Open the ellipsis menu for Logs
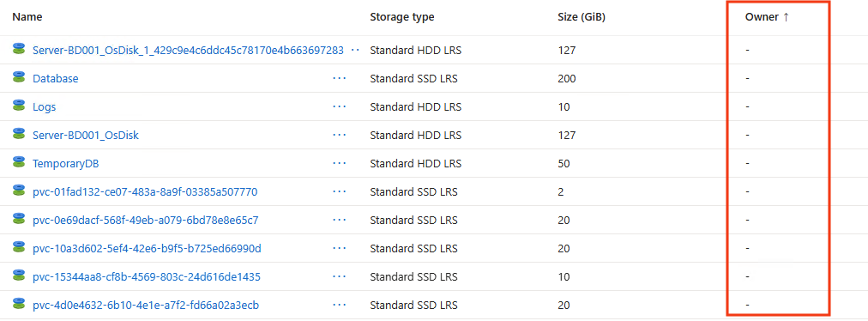 coord(340,107)
